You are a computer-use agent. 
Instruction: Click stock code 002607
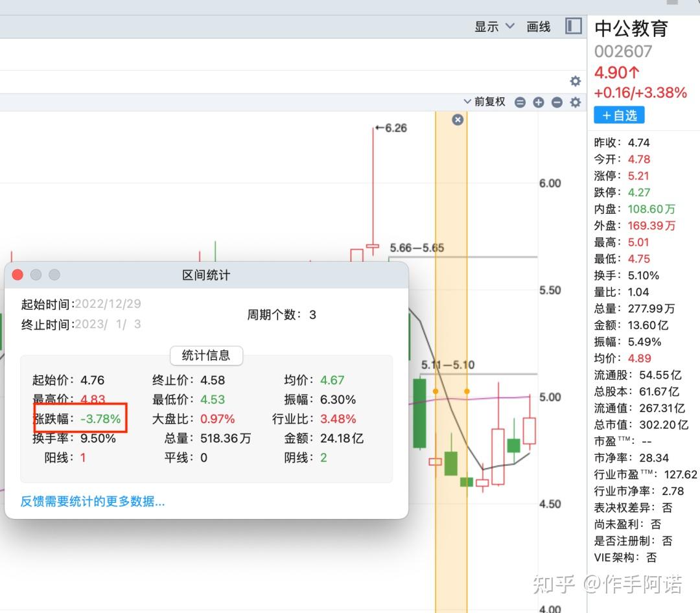624,52
